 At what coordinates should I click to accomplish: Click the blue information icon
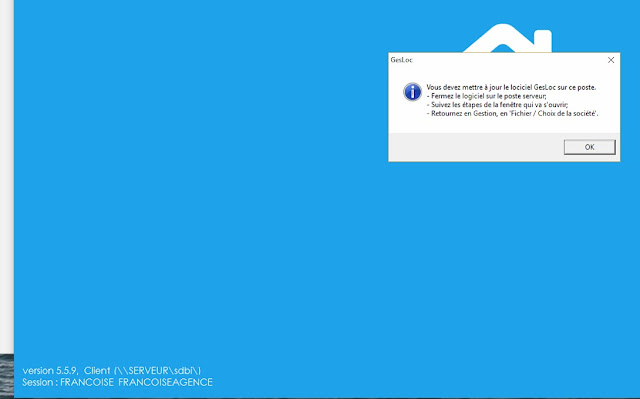(412, 92)
